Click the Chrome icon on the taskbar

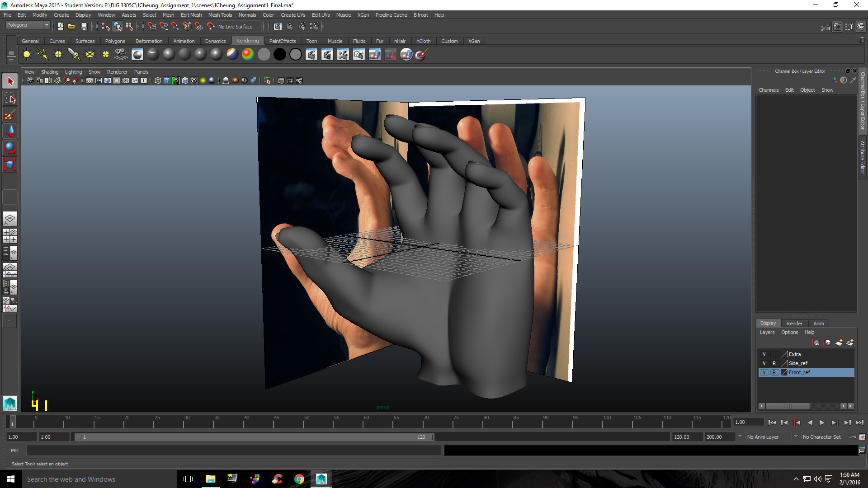[299, 479]
